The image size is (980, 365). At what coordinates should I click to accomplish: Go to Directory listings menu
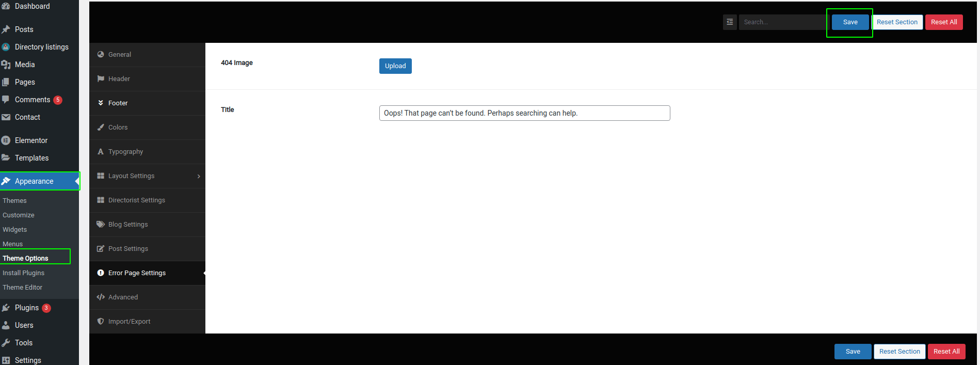(41, 47)
